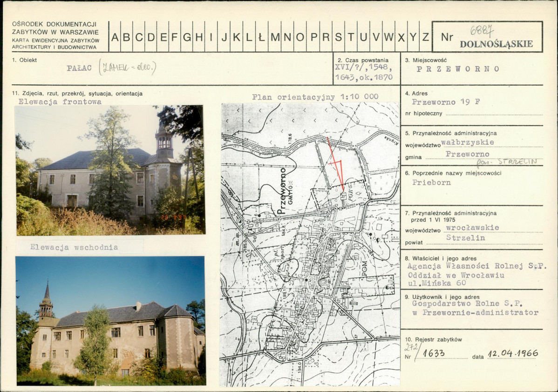558x392 pixels.
Task: Click the letter A box in the alphabet index
Action: (x=115, y=37)
